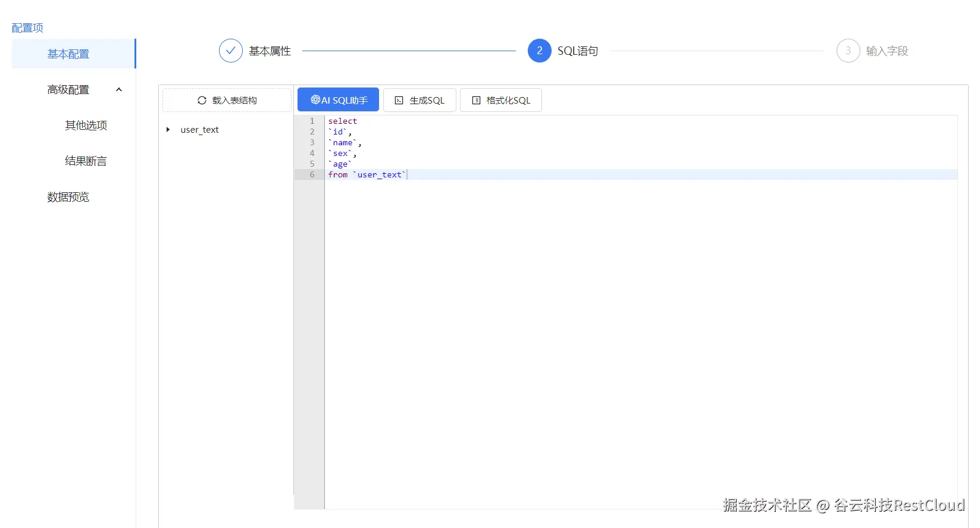The image size is (980, 528).
Task: Click step 2 circle for SQL语句
Action: point(540,51)
